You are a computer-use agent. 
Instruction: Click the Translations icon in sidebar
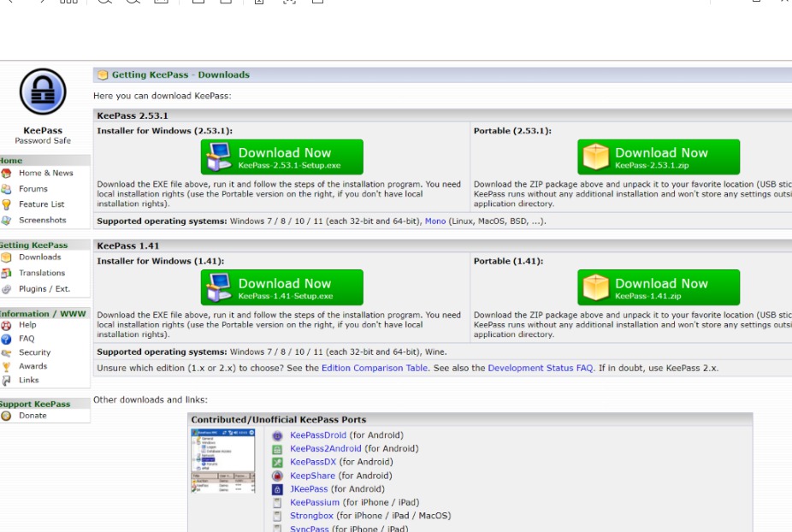pos(6,273)
